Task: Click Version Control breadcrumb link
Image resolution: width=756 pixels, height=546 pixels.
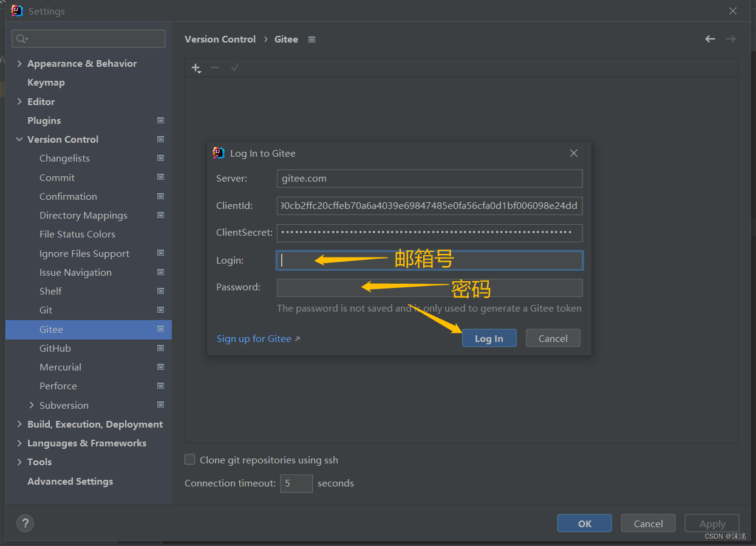Action: [220, 39]
